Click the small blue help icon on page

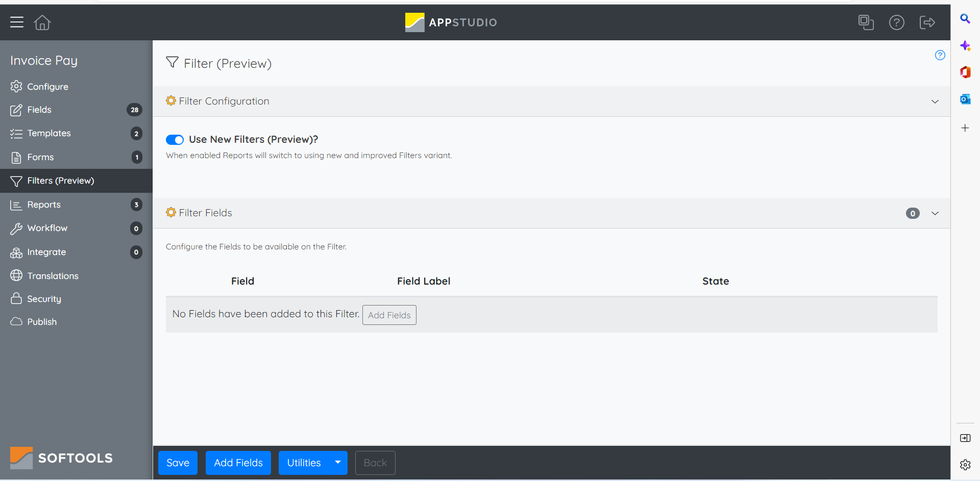coord(940,55)
